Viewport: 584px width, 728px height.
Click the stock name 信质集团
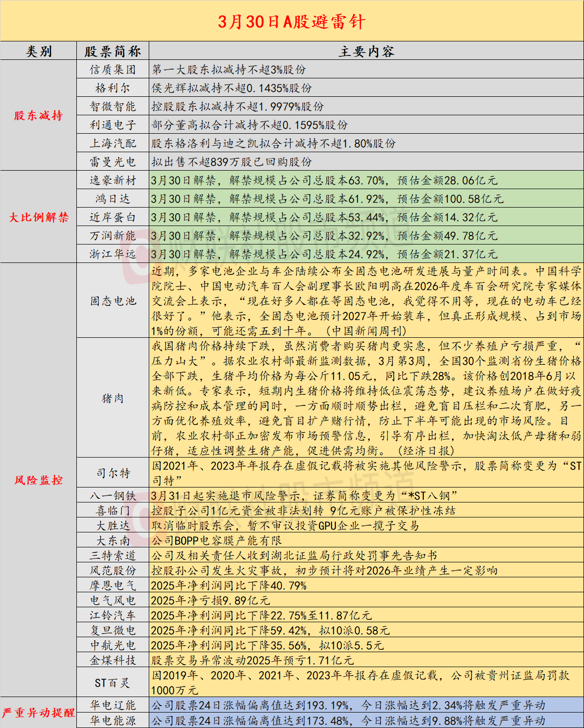[x=113, y=69]
